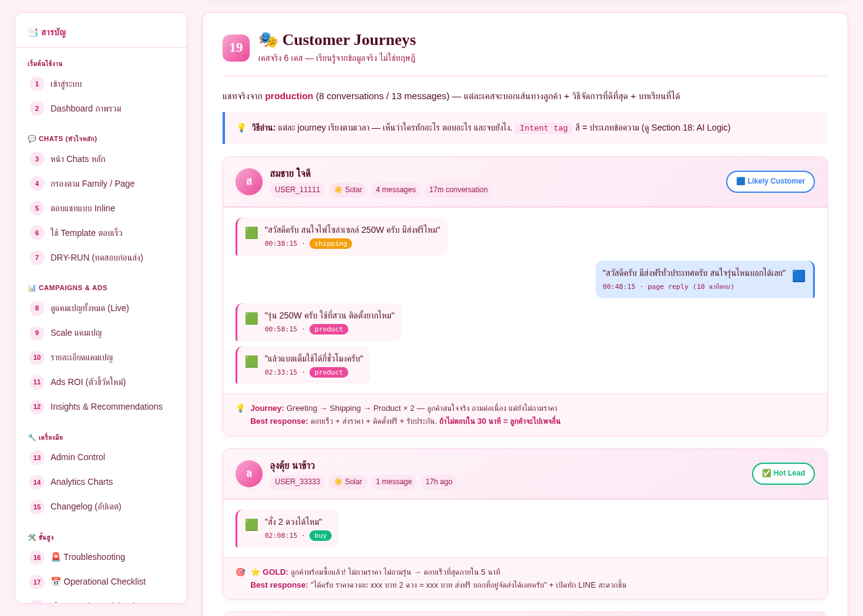Click the orange shipping intent tag
Screen dimensions: 863x616
330,244
